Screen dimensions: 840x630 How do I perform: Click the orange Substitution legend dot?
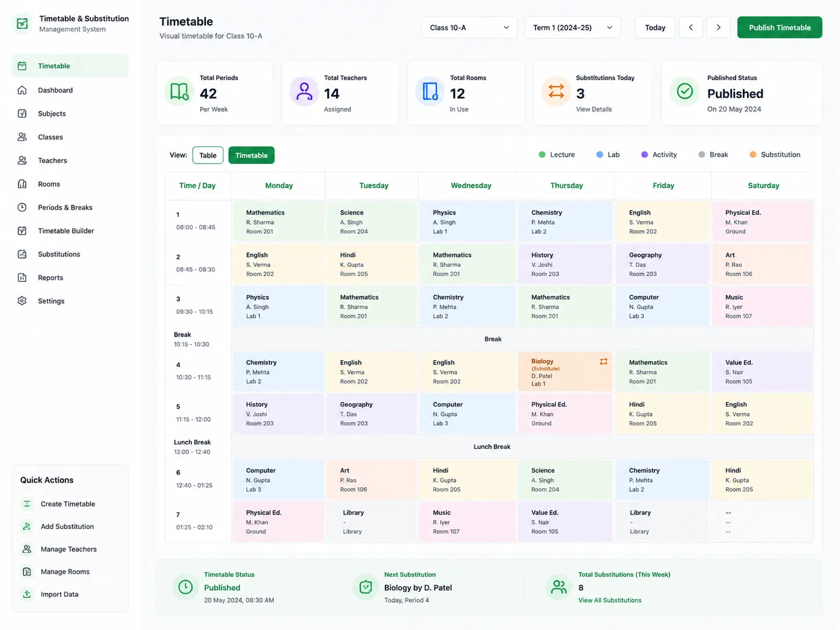(x=753, y=155)
